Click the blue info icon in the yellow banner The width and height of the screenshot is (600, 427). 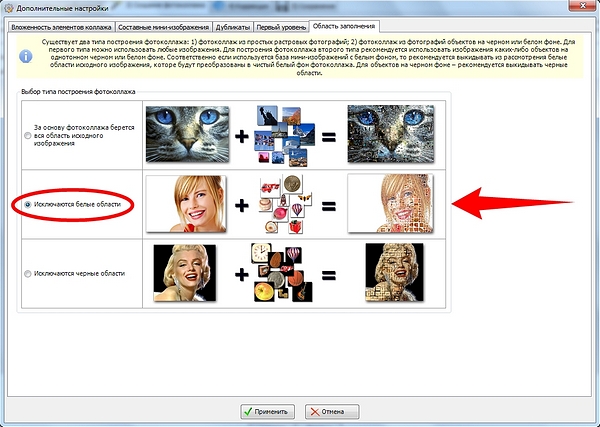point(26,56)
